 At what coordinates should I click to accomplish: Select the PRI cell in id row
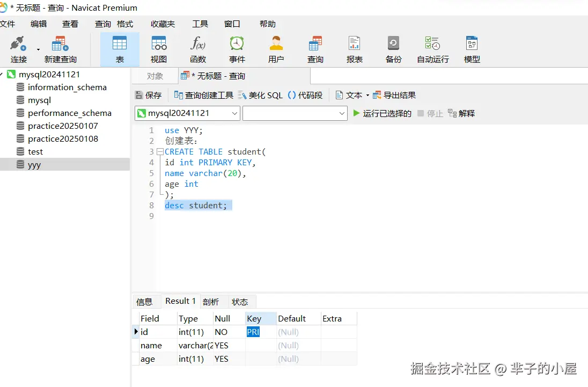click(x=261, y=332)
